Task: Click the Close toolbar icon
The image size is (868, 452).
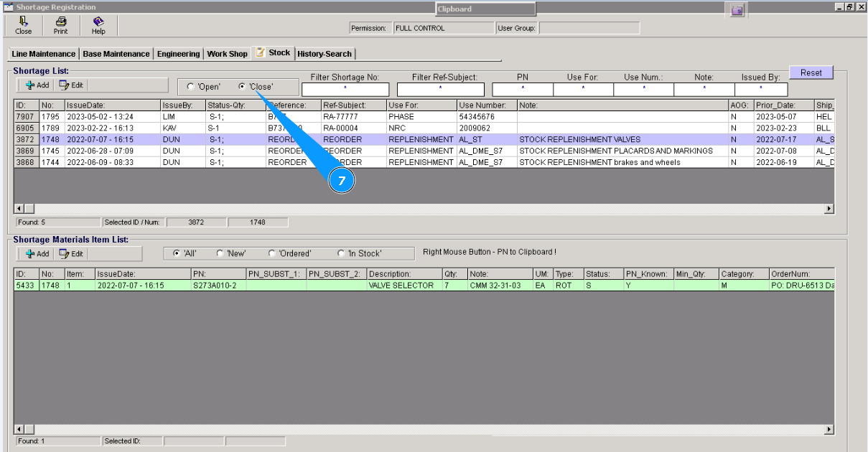Action: [x=24, y=25]
